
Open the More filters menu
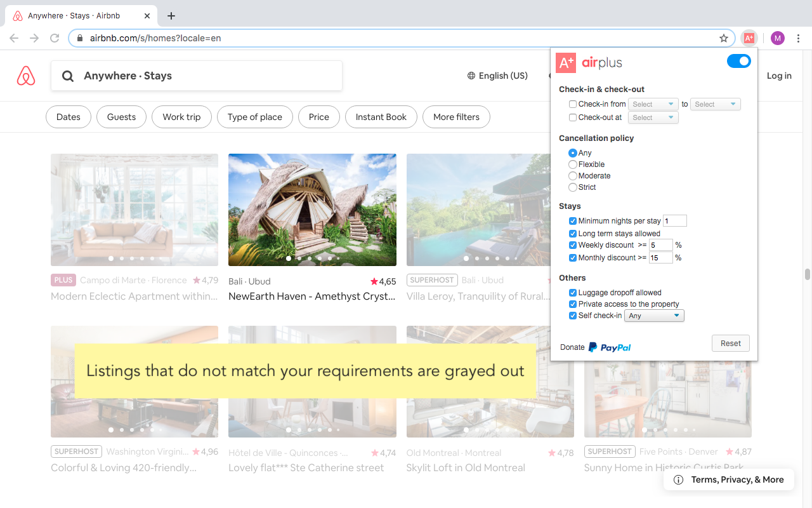click(456, 117)
